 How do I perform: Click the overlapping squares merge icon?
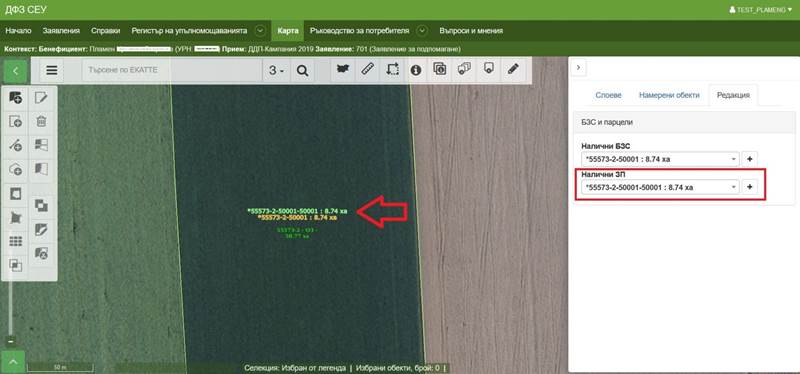(x=41, y=206)
